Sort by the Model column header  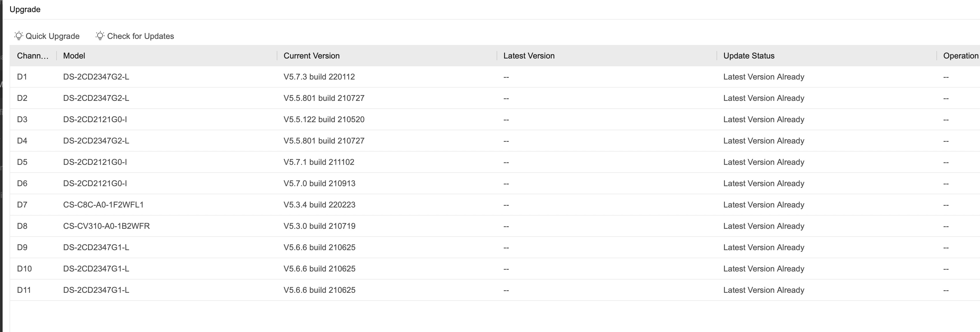[x=74, y=56]
